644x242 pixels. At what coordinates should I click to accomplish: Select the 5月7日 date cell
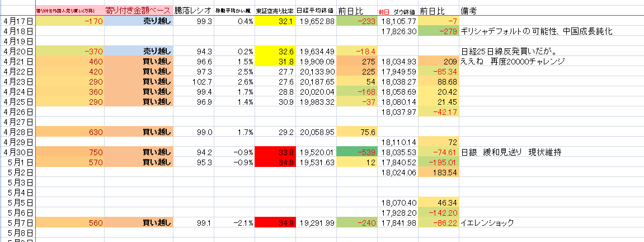coord(17,223)
